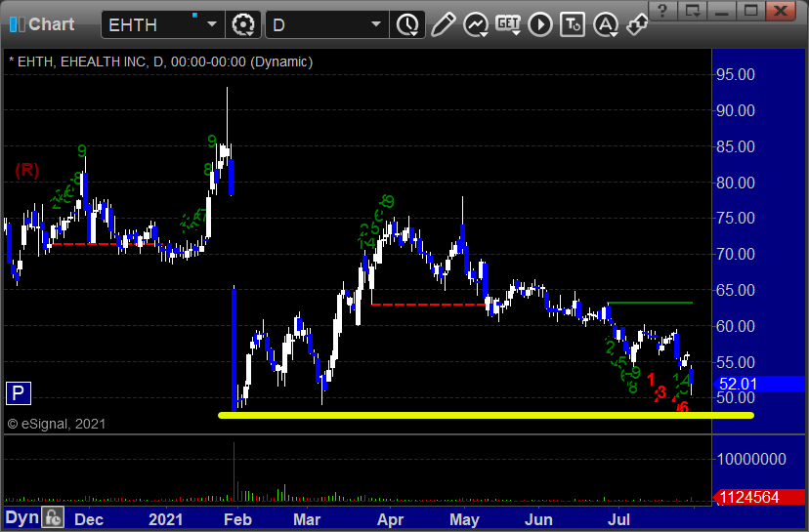Click the Apr label on time axis

pyautogui.click(x=390, y=519)
